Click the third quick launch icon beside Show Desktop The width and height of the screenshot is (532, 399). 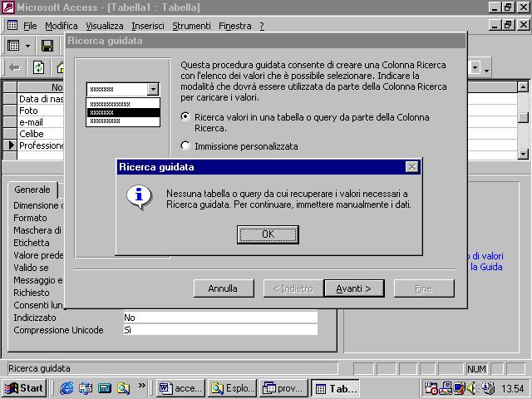[105, 388]
